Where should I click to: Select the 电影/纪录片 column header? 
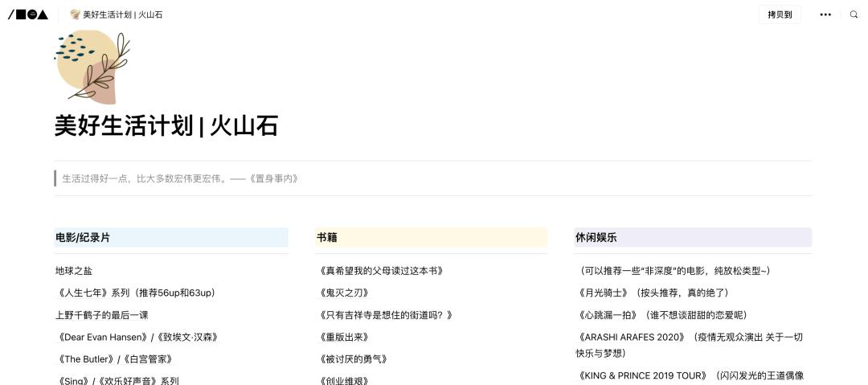pos(171,238)
